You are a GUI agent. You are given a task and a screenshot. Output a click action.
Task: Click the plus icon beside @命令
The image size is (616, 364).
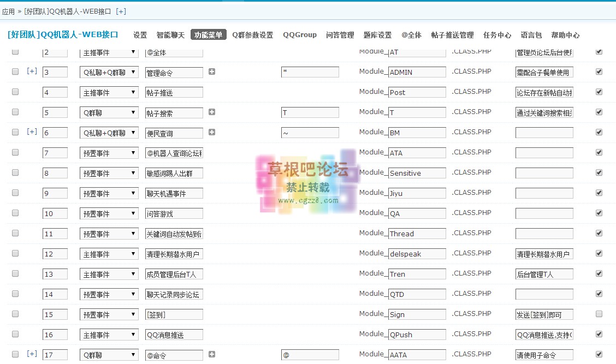[212, 354]
